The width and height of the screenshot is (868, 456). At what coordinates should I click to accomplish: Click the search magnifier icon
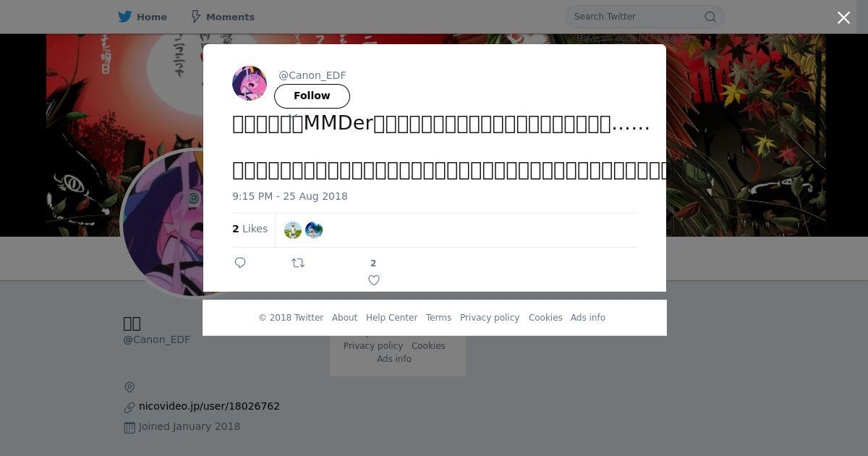[x=710, y=17]
